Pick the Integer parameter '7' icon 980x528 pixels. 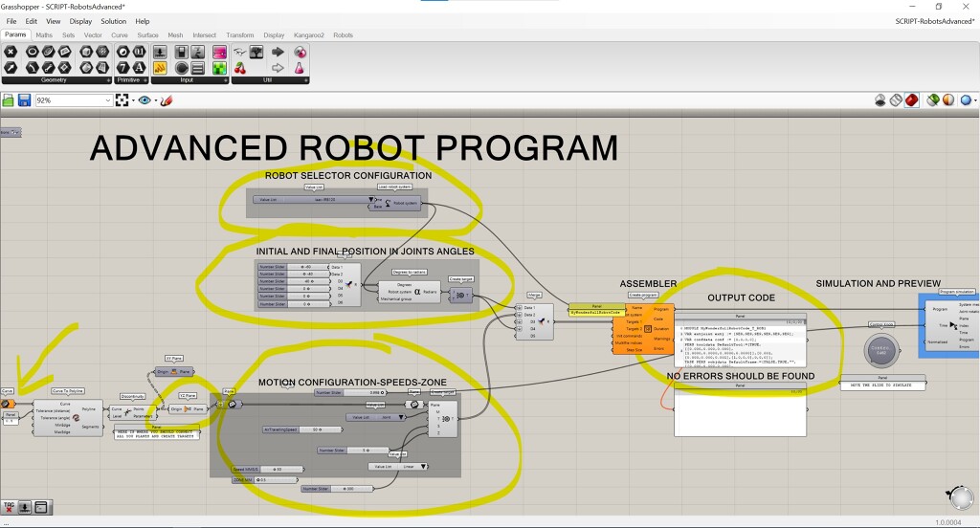123,68
